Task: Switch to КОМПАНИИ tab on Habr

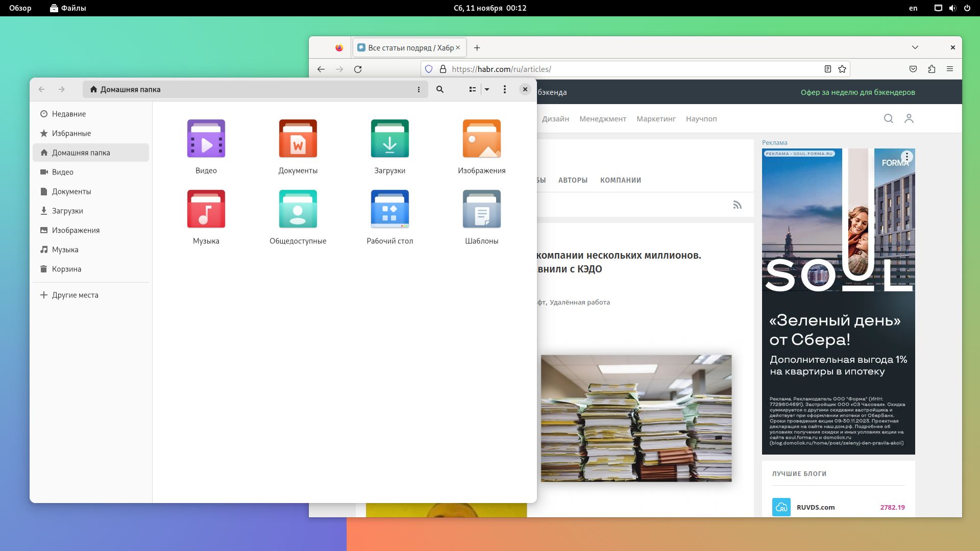Action: click(x=621, y=180)
